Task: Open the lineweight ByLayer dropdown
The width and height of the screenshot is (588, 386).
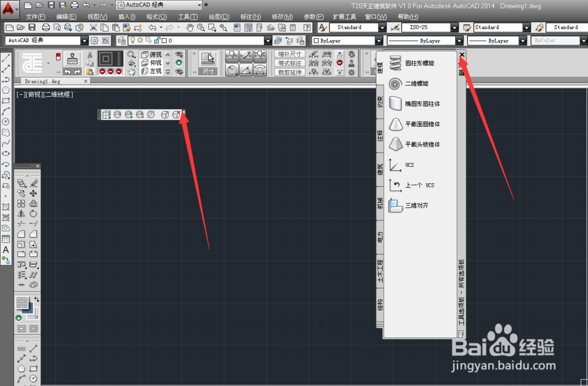Action: [523, 41]
